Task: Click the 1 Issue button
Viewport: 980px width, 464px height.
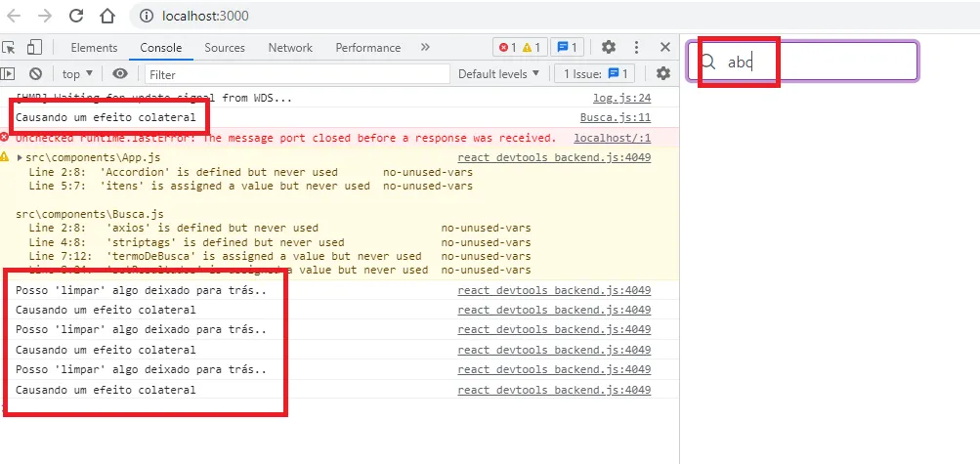Action: click(594, 73)
